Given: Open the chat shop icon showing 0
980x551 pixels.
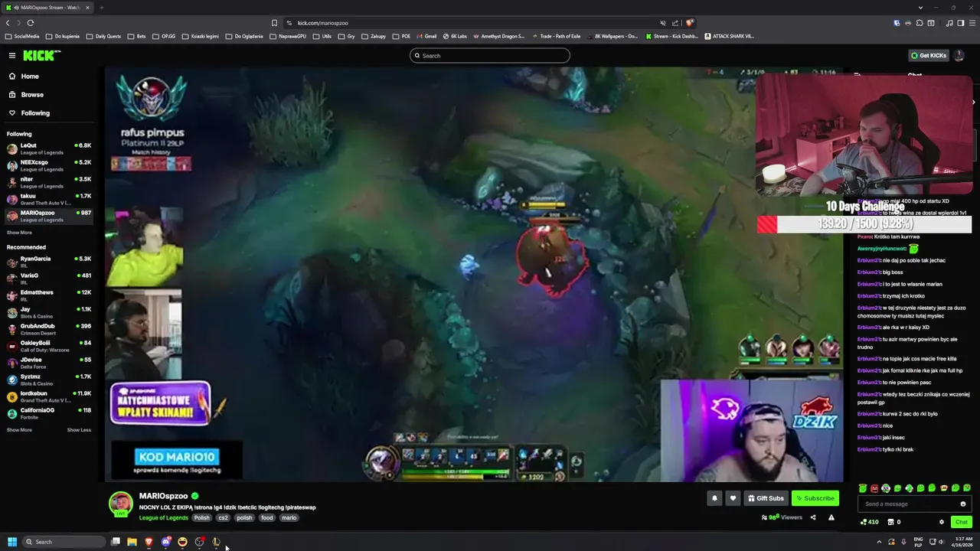Looking at the screenshot, I should (893, 522).
